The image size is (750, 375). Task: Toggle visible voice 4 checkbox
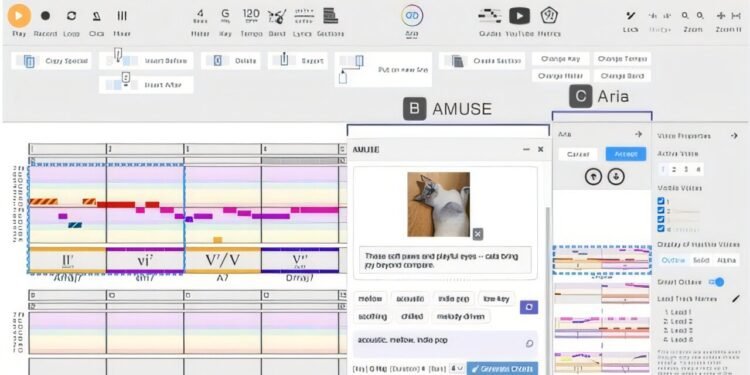pyautogui.click(x=661, y=229)
